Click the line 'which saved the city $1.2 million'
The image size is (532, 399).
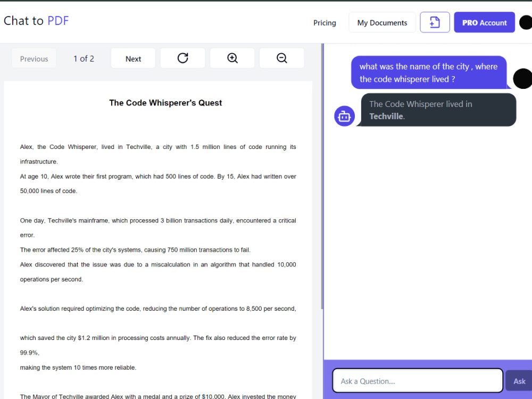(x=158, y=338)
